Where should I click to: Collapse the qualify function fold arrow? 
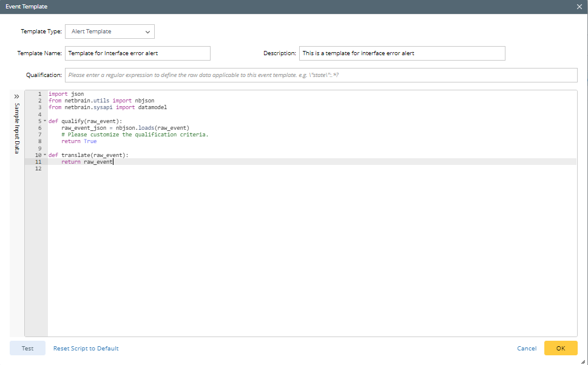(x=45, y=121)
